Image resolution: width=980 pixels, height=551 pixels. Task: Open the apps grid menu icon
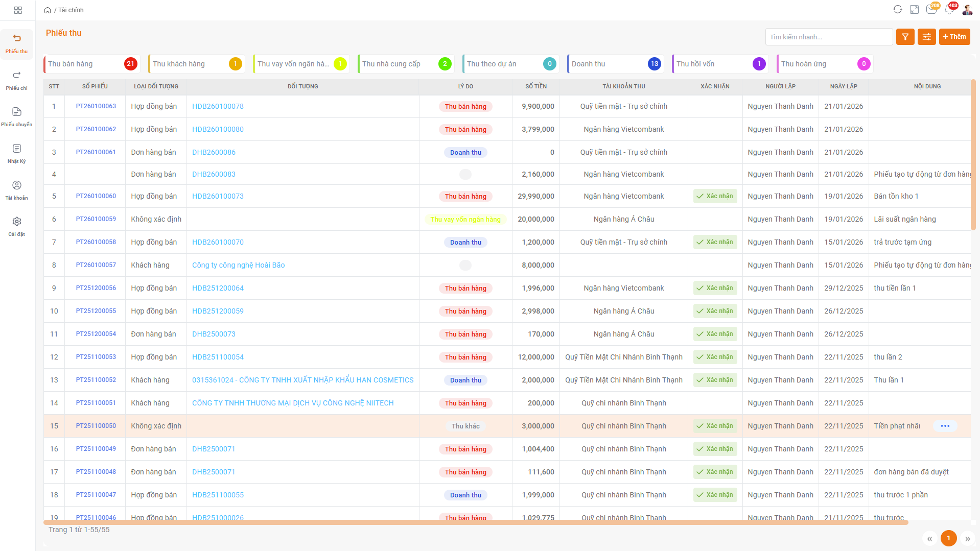[x=18, y=10]
